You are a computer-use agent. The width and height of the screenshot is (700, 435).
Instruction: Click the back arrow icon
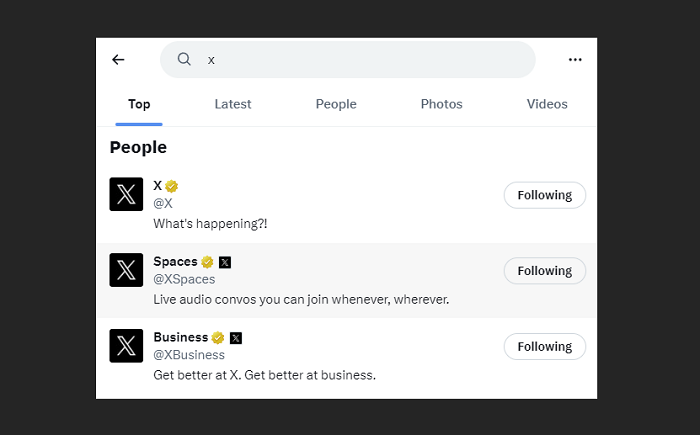coord(118,60)
